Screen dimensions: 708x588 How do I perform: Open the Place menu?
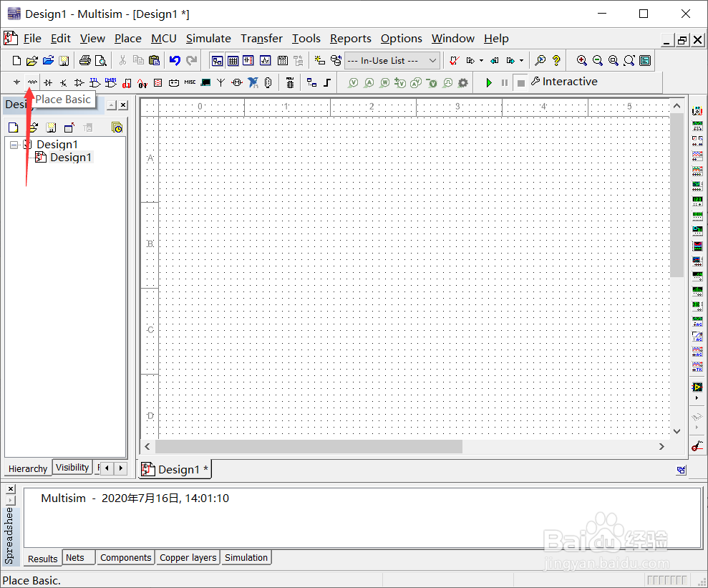coord(127,39)
